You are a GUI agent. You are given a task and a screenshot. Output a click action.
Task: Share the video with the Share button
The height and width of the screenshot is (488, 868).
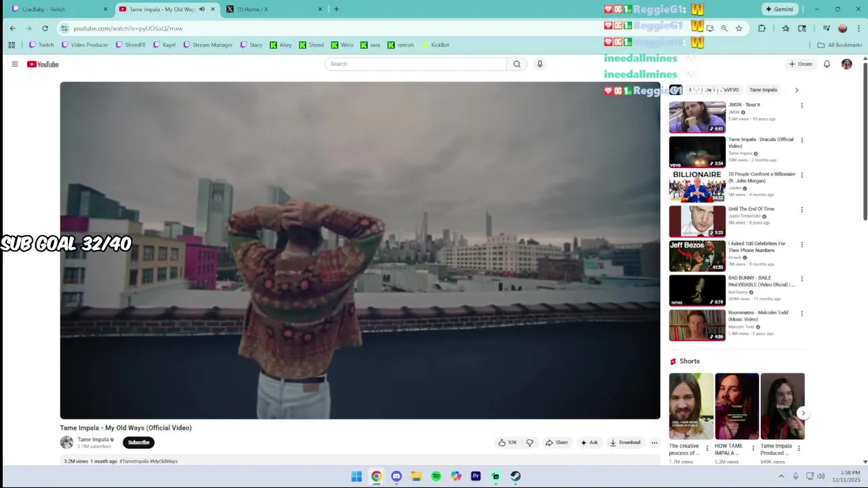(x=557, y=443)
